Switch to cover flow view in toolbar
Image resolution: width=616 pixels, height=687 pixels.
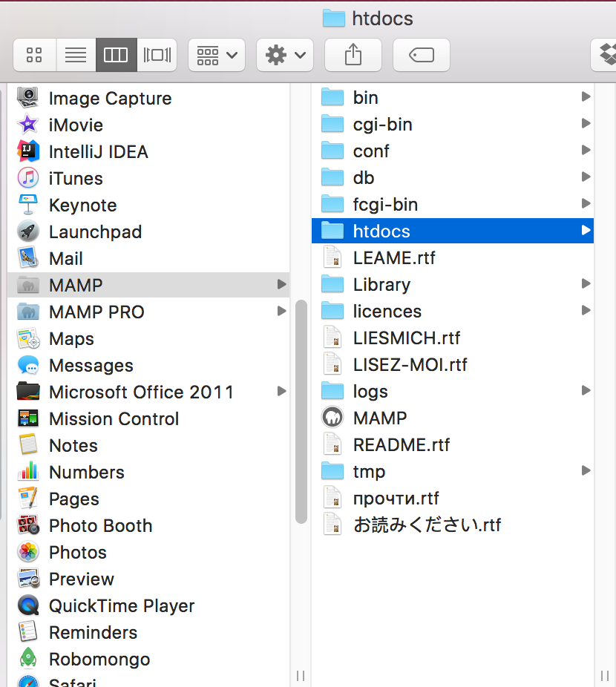tap(157, 55)
